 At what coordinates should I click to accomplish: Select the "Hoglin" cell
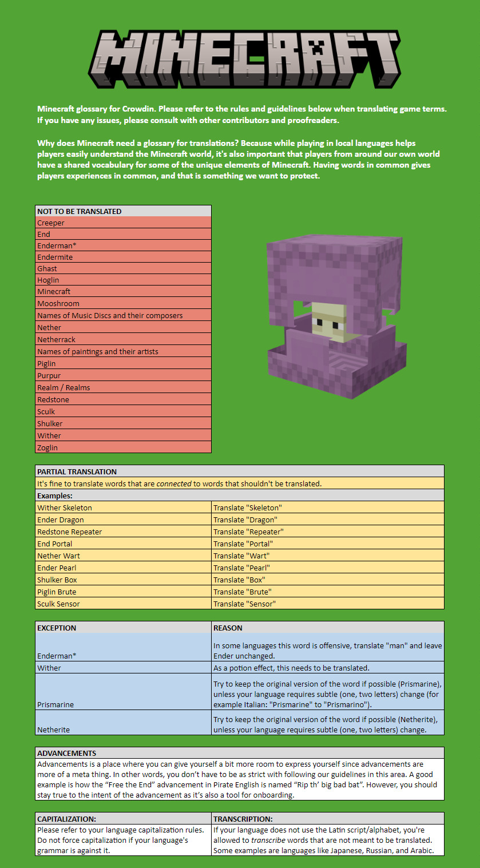[x=124, y=280]
